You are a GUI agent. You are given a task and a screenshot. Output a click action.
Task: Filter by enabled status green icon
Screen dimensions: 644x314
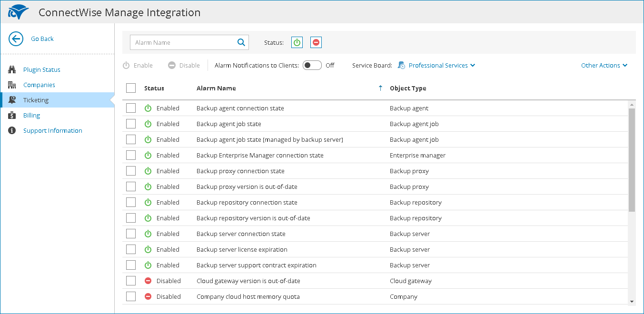point(297,43)
